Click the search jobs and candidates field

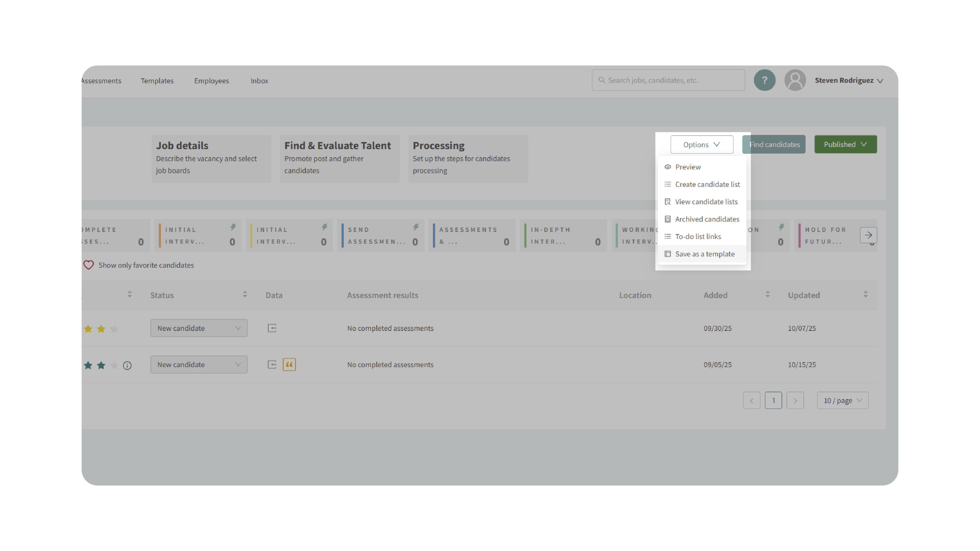(x=668, y=80)
